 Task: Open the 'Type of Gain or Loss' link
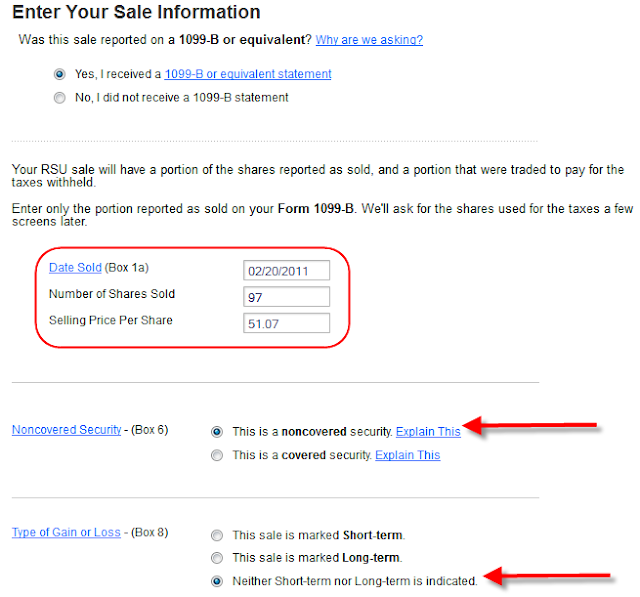coord(66,533)
